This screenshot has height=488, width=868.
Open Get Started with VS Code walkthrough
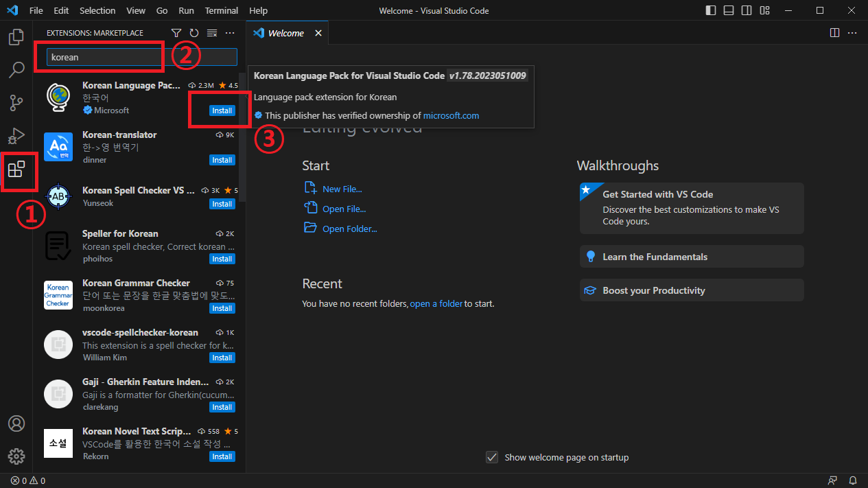(692, 208)
